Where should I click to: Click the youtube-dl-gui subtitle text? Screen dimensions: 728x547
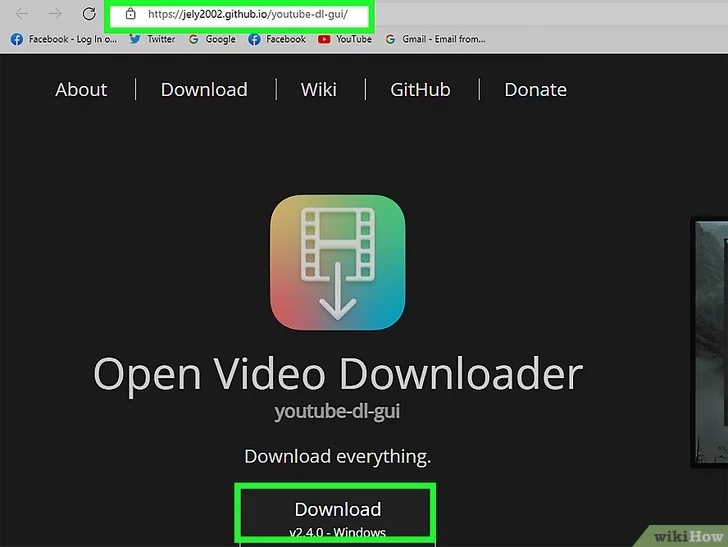pyautogui.click(x=338, y=411)
